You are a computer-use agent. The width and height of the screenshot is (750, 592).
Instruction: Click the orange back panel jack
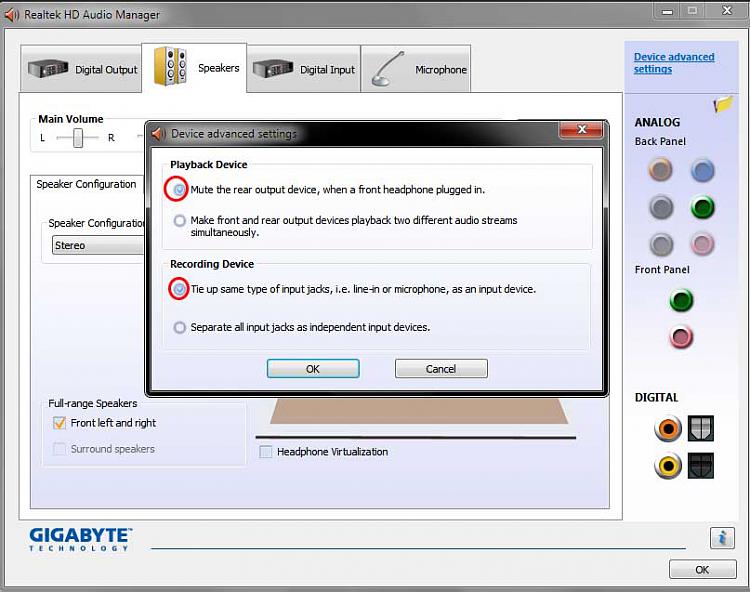[x=661, y=169]
